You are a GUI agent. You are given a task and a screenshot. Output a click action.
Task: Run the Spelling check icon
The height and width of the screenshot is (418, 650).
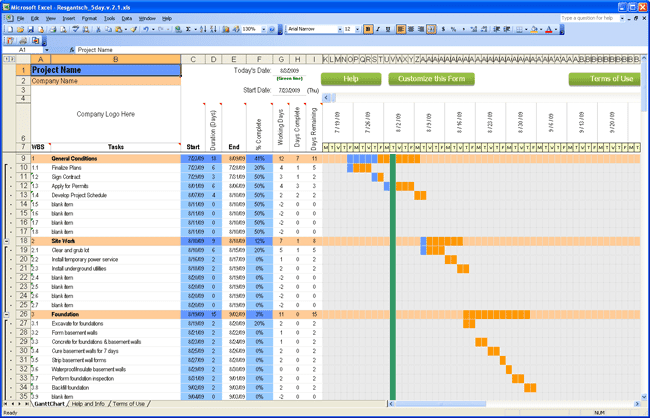click(75, 29)
